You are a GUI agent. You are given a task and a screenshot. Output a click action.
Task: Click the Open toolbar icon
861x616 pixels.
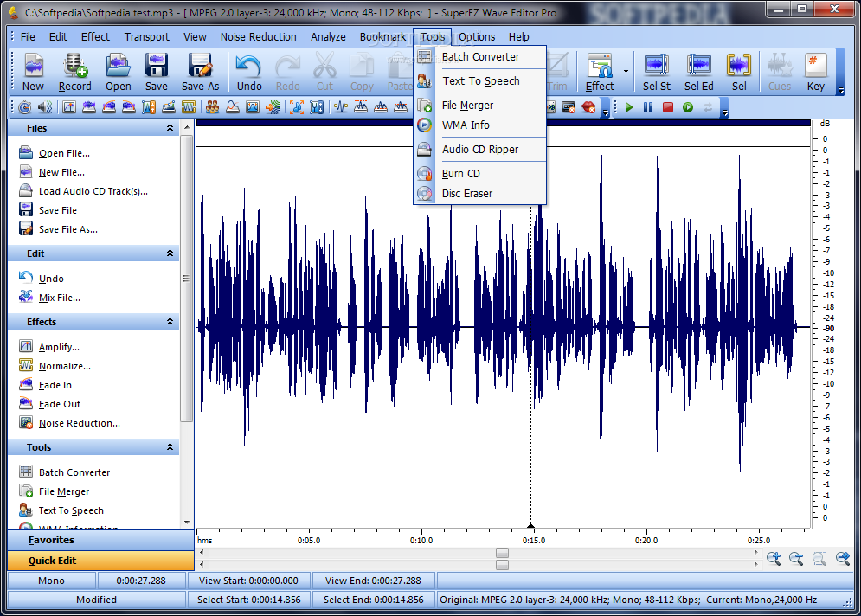tap(118, 72)
